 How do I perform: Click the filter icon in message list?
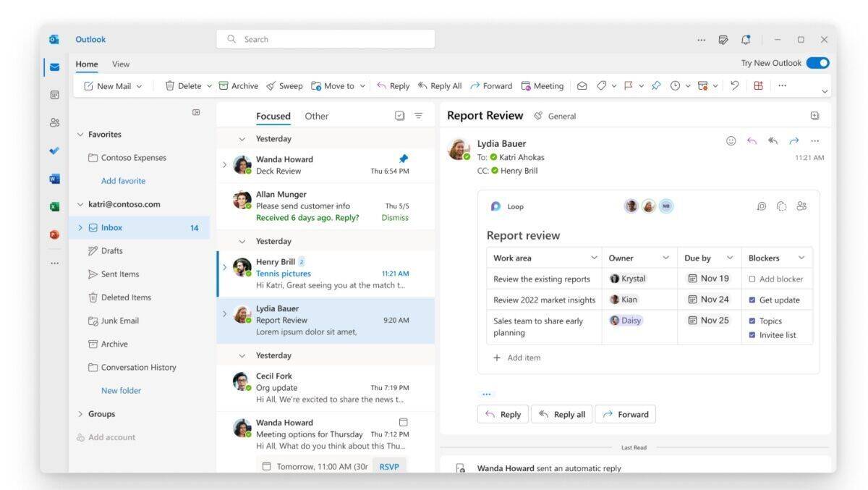(418, 116)
